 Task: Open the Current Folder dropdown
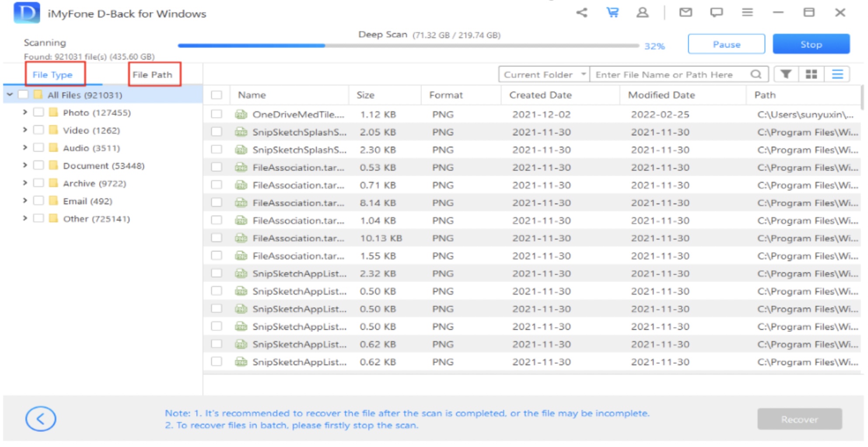544,74
